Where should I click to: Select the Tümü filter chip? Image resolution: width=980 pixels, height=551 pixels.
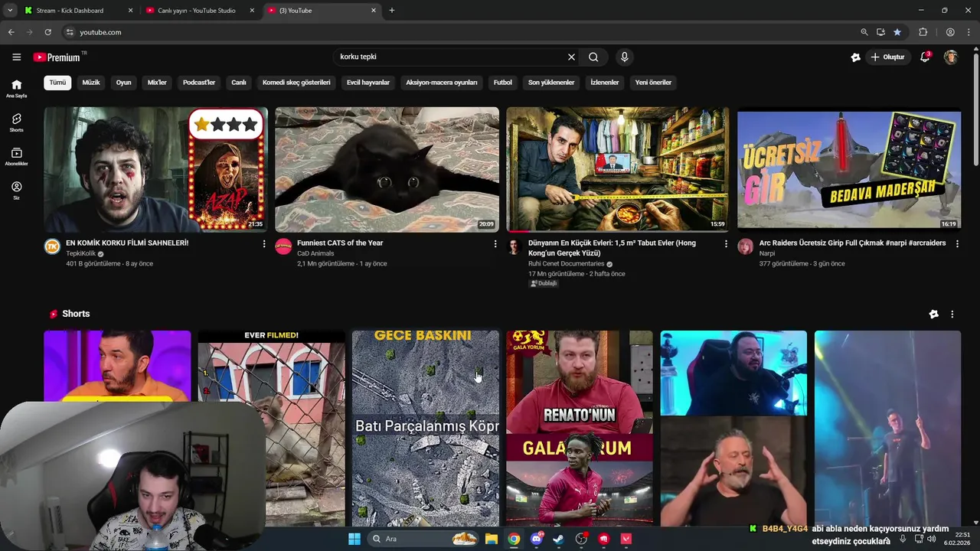click(x=57, y=83)
